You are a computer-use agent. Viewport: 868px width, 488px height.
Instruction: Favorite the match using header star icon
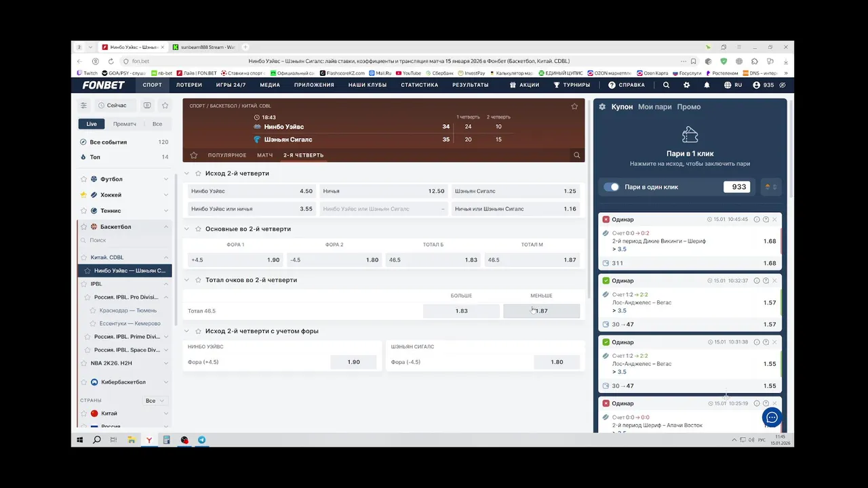tap(574, 106)
